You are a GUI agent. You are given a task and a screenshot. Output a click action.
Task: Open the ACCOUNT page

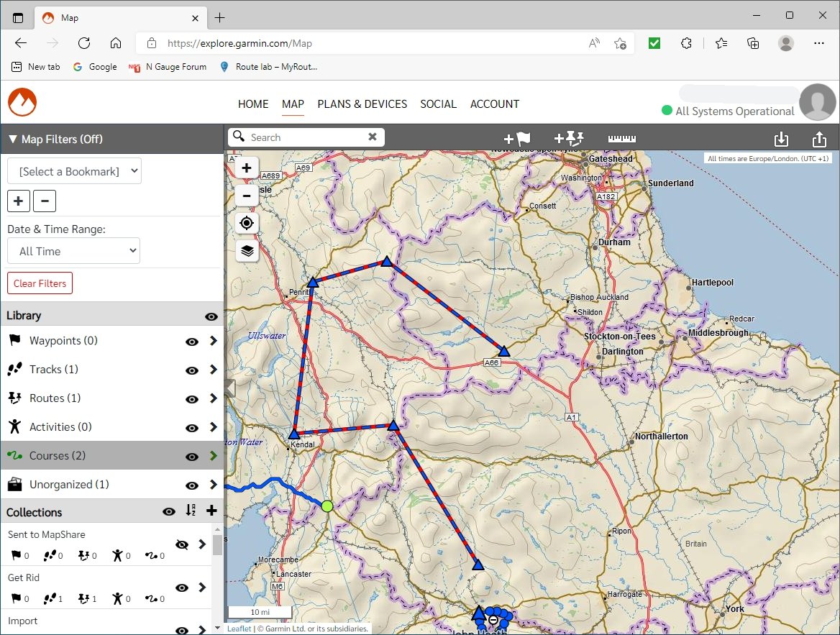[x=495, y=104]
